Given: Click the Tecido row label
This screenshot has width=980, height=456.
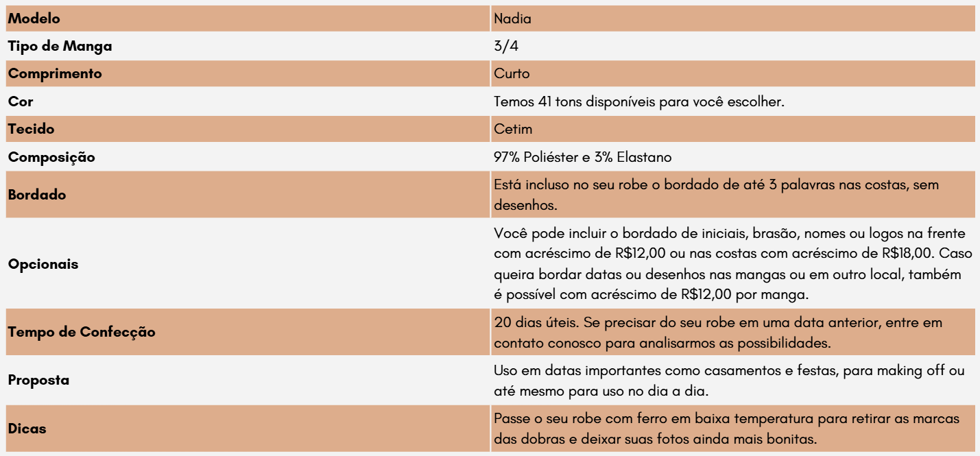Looking at the screenshot, I should pos(31,129).
